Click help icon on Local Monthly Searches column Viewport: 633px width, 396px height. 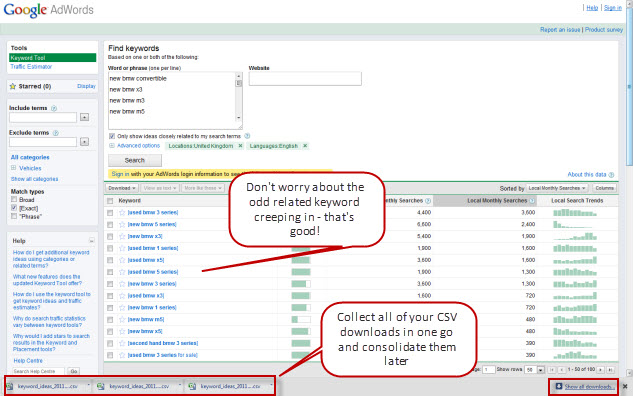point(532,201)
